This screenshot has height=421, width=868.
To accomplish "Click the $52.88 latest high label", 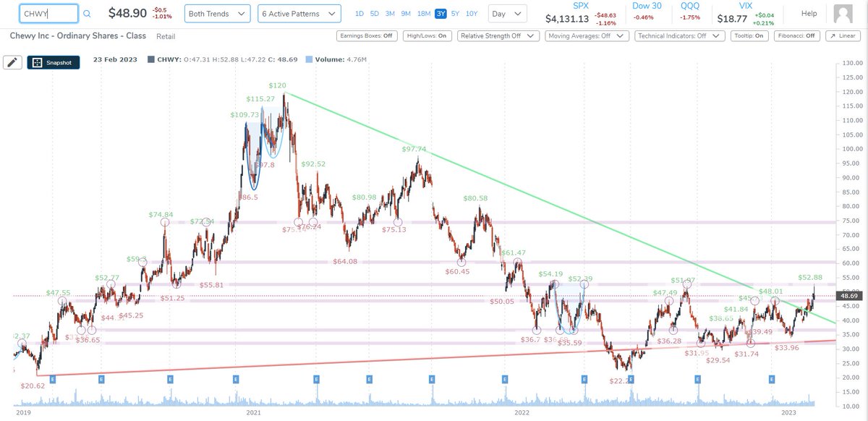I will [x=811, y=277].
